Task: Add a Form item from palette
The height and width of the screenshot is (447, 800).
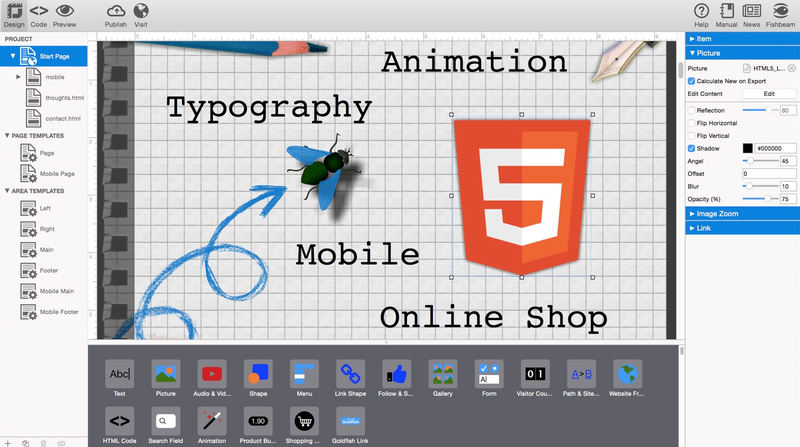Action: pyautogui.click(x=489, y=379)
